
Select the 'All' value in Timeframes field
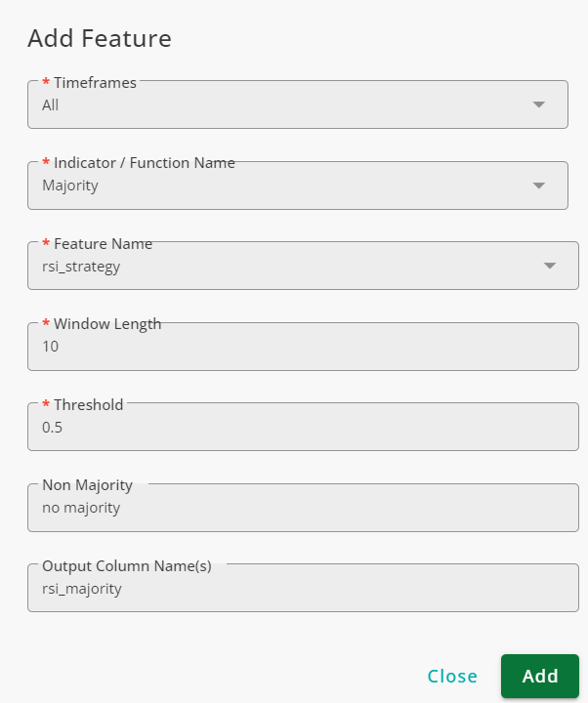[x=50, y=105]
